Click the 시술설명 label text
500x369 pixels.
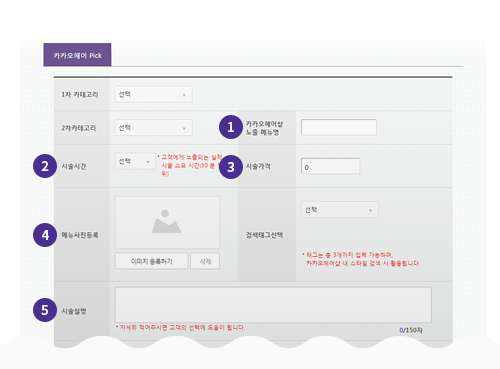coord(74,311)
